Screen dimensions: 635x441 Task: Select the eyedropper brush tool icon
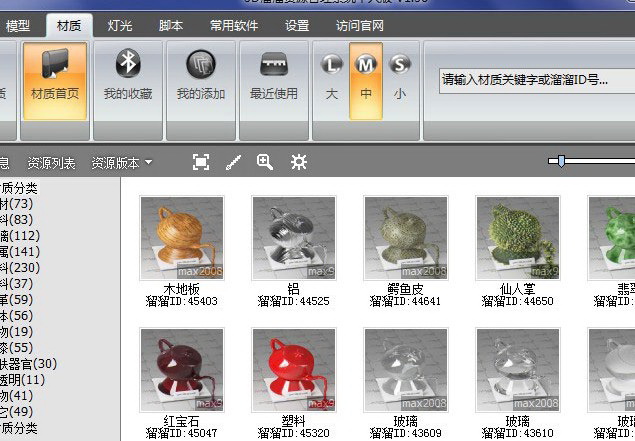point(233,162)
